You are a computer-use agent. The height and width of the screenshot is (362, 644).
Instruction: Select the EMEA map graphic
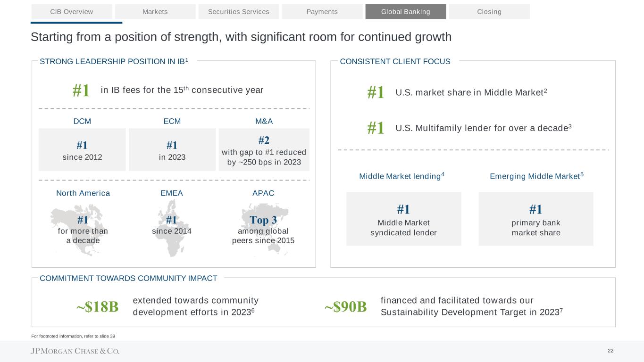click(171, 229)
